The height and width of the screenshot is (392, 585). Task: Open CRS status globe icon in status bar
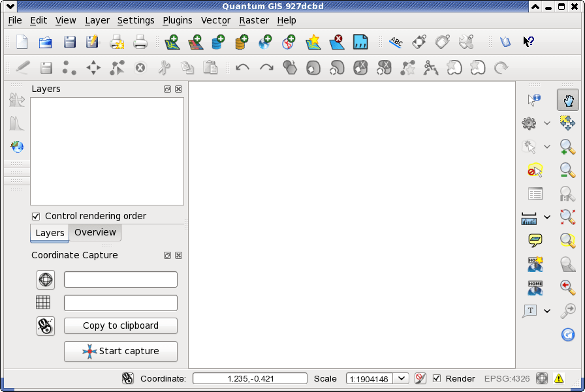click(x=542, y=378)
